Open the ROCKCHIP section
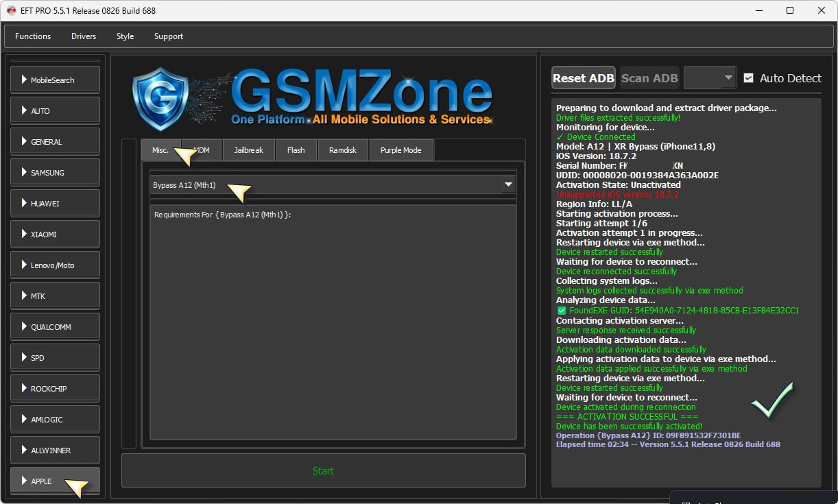838x504 pixels. 56,388
